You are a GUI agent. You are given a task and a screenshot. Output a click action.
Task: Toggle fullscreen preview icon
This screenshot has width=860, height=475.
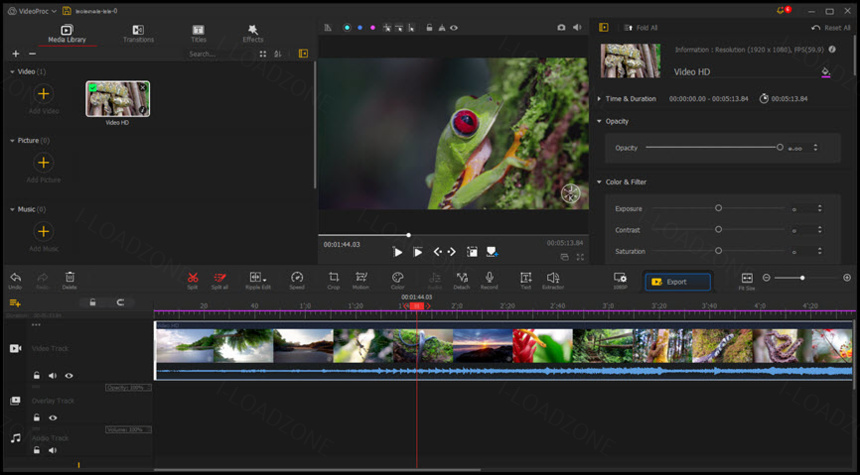(x=580, y=257)
